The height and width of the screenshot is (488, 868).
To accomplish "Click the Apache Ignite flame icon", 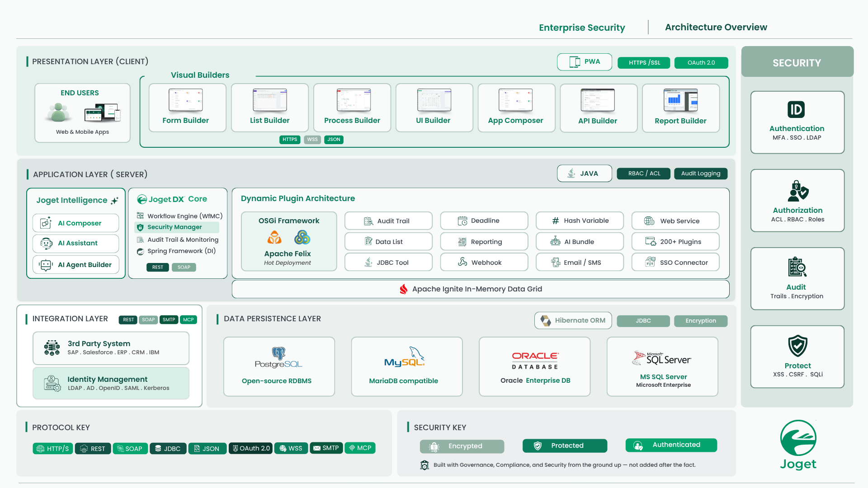I will pyautogui.click(x=403, y=289).
